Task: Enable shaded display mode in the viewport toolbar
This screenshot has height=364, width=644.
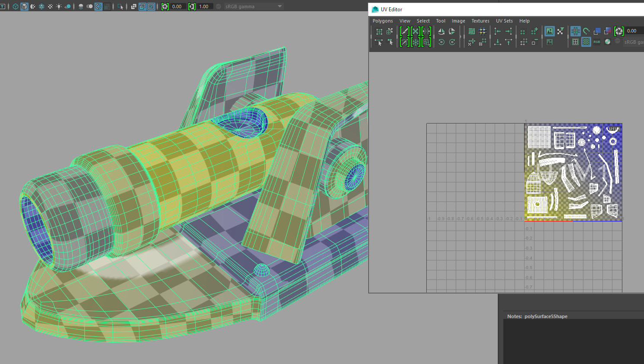Action: click(25, 6)
